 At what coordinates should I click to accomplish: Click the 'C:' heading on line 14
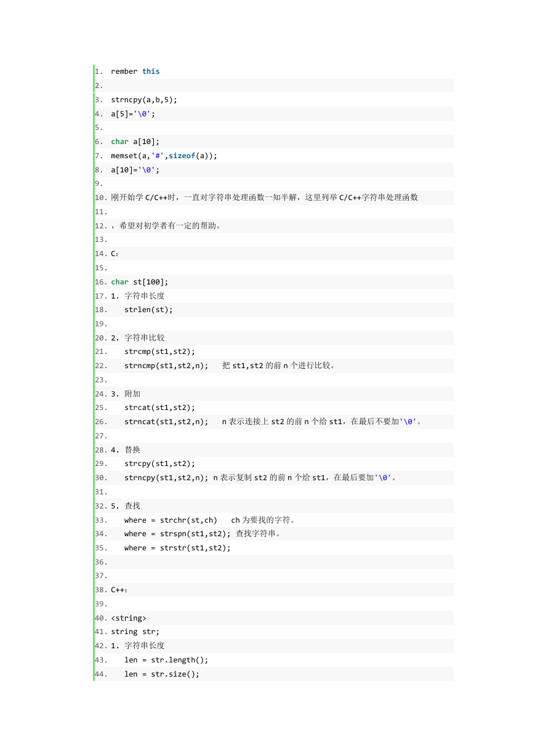click(115, 254)
